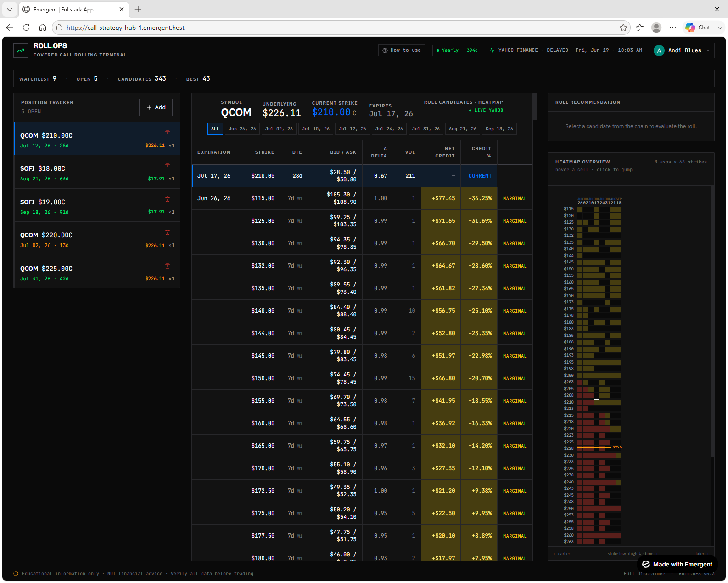The height and width of the screenshot is (583, 728).
Task: Open the How to use guide
Action: click(402, 50)
